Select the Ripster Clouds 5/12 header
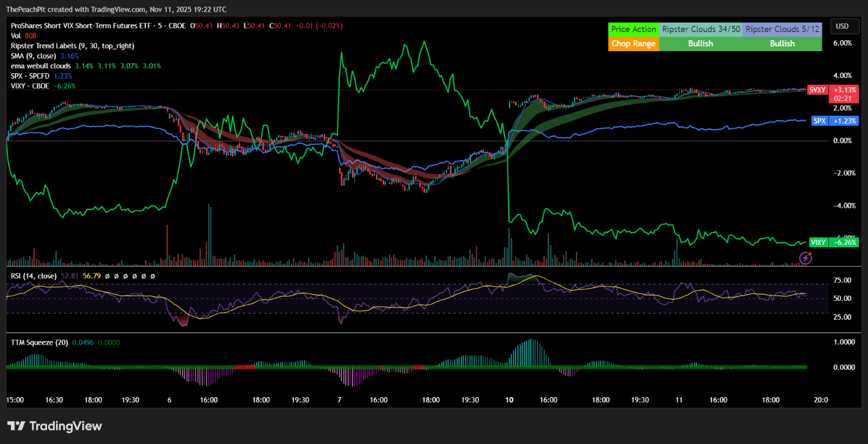 click(x=782, y=29)
